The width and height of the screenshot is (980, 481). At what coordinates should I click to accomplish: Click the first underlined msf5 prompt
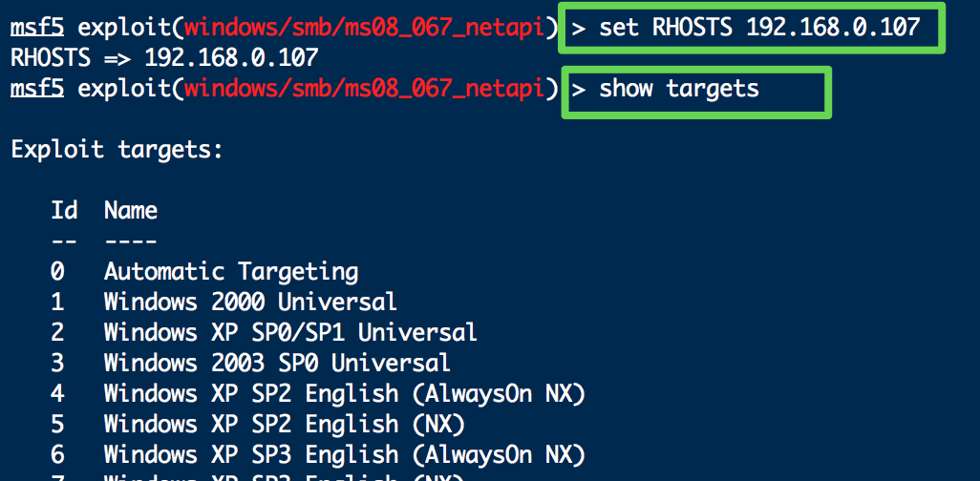click(x=37, y=28)
